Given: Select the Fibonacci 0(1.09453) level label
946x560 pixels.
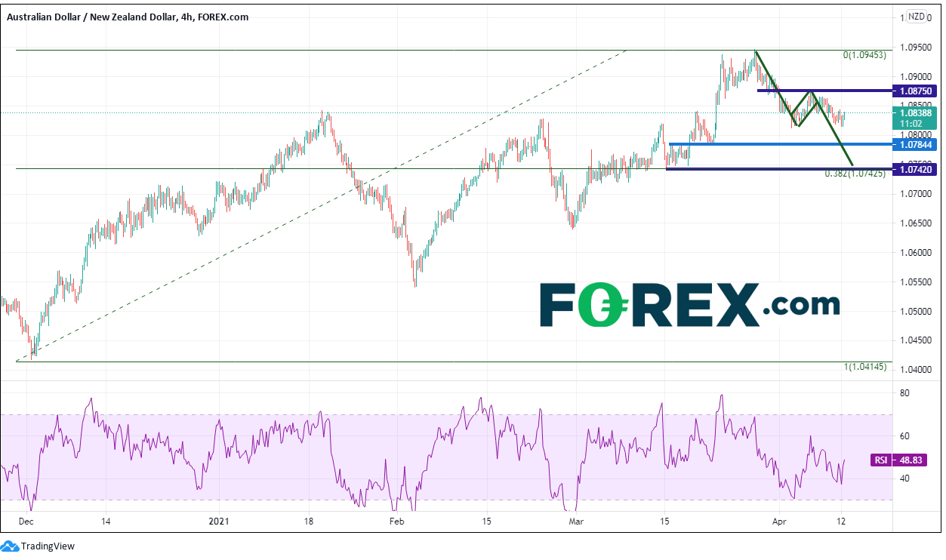Looking at the screenshot, I should point(864,55).
